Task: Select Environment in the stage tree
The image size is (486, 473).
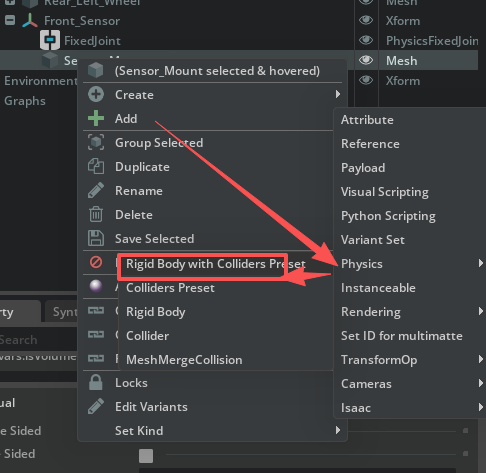Action: click(41, 81)
